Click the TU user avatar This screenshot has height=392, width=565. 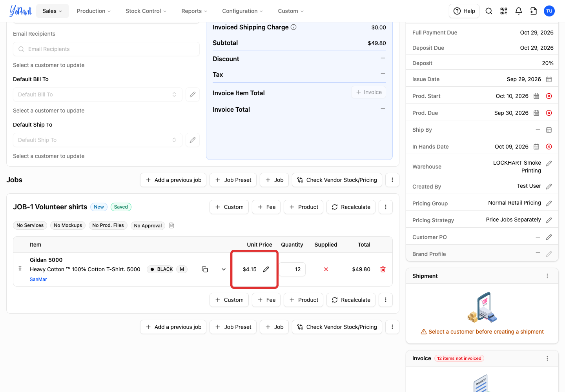tap(549, 11)
